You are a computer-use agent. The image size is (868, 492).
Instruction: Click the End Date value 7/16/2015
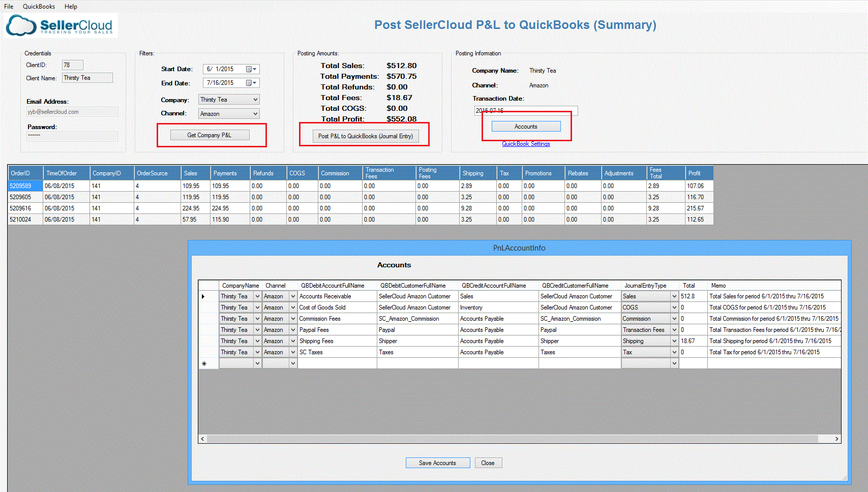click(x=220, y=83)
